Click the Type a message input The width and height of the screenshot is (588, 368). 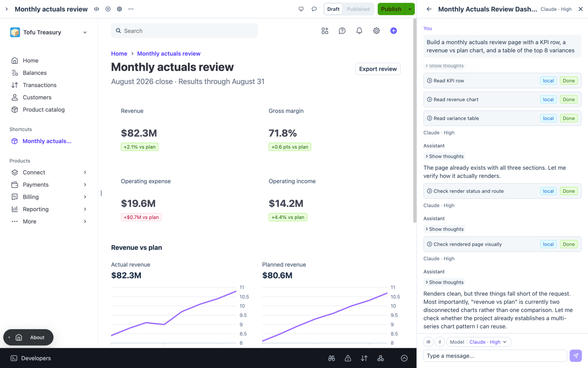click(495, 356)
